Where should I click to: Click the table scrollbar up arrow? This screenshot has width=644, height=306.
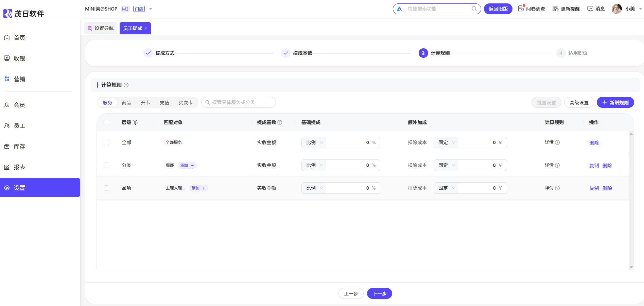[631, 134]
